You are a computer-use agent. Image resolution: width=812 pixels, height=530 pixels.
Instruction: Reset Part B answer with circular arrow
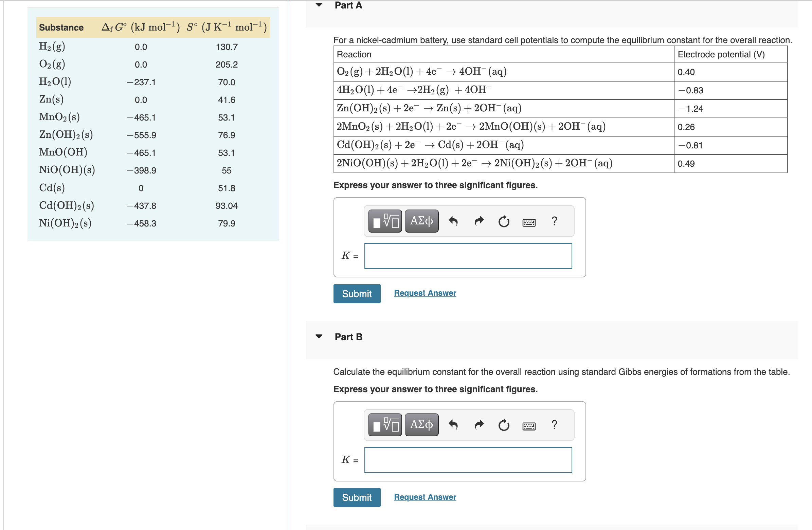pyautogui.click(x=504, y=425)
